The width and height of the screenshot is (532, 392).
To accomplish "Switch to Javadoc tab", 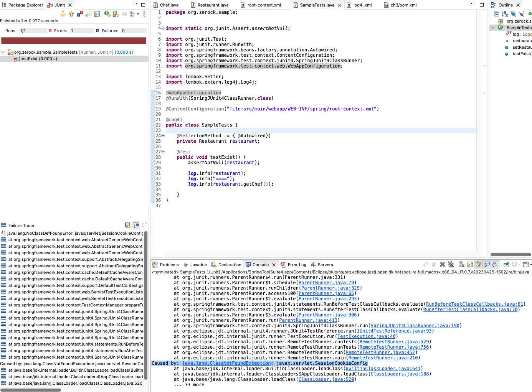I will point(195,265).
